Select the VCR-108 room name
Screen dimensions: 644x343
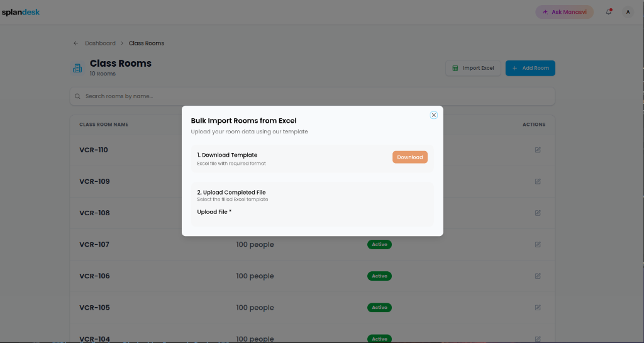tap(94, 213)
